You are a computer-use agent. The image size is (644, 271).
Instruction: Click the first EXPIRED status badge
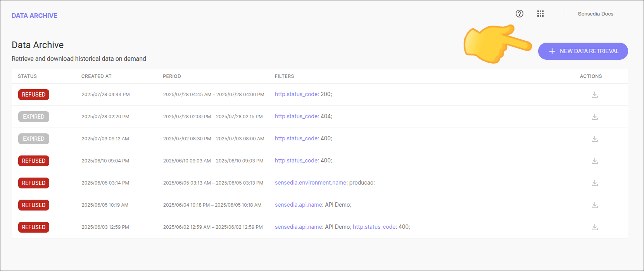pyautogui.click(x=34, y=117)
